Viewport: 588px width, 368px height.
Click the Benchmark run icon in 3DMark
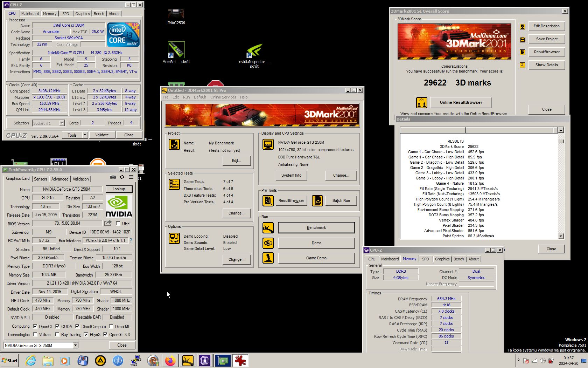tap(268, 228)
